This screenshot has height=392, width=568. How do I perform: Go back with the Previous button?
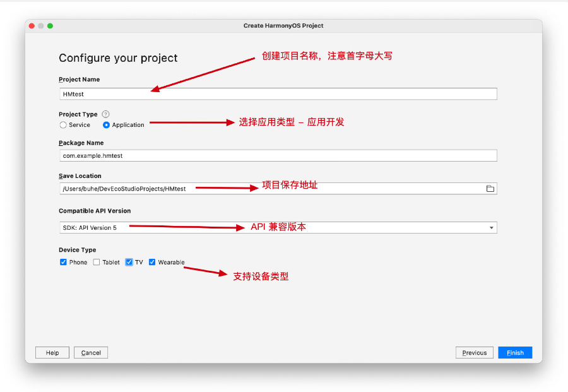tap(475, 352)
